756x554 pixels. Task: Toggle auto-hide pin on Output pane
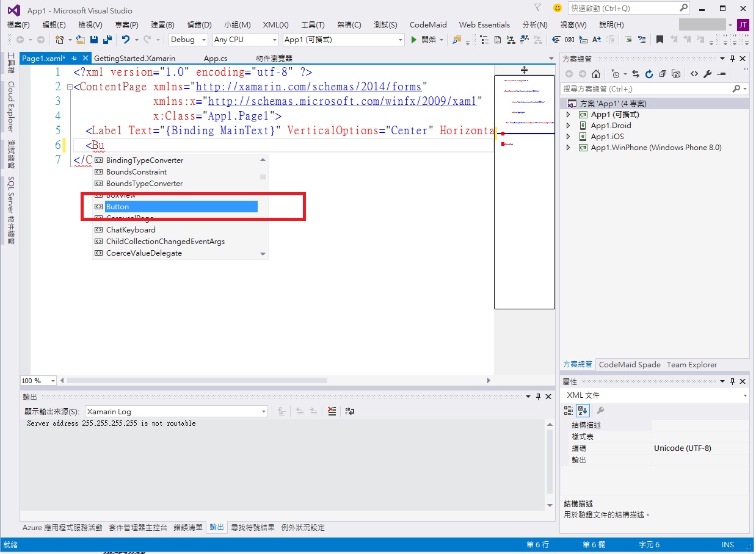pyautogui.click(x=538, y=397)
